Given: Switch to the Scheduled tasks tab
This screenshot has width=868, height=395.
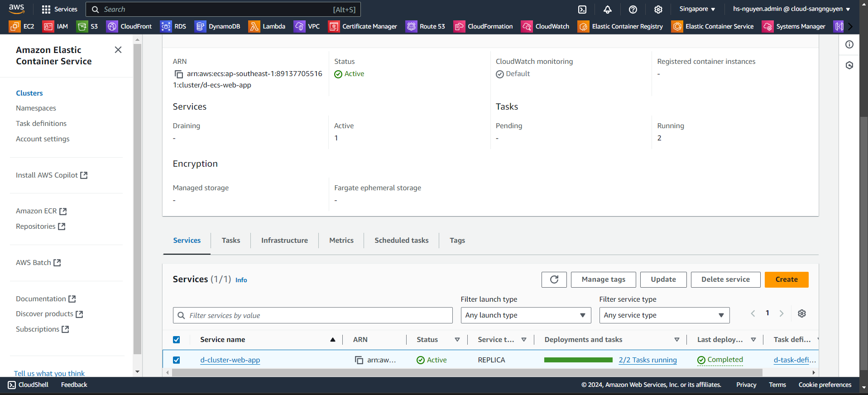Looking at the screenshot, I should 402,241.
